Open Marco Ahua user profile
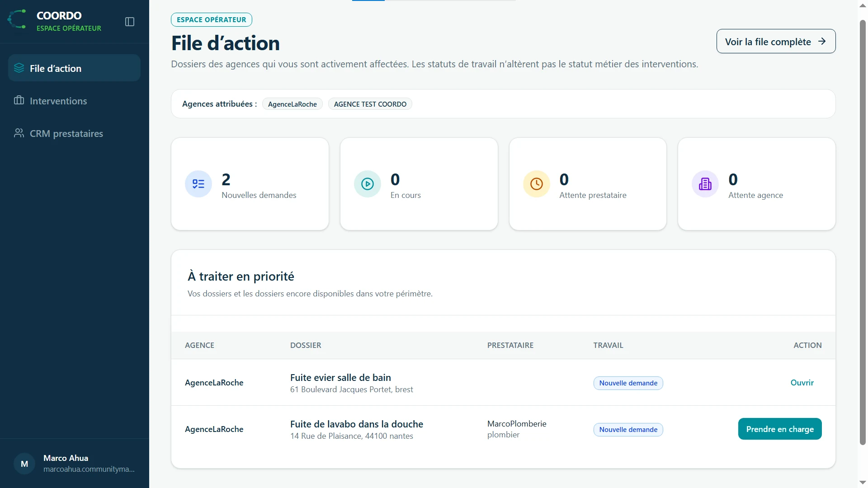The image size is (868, 488). tap(74, 464)
